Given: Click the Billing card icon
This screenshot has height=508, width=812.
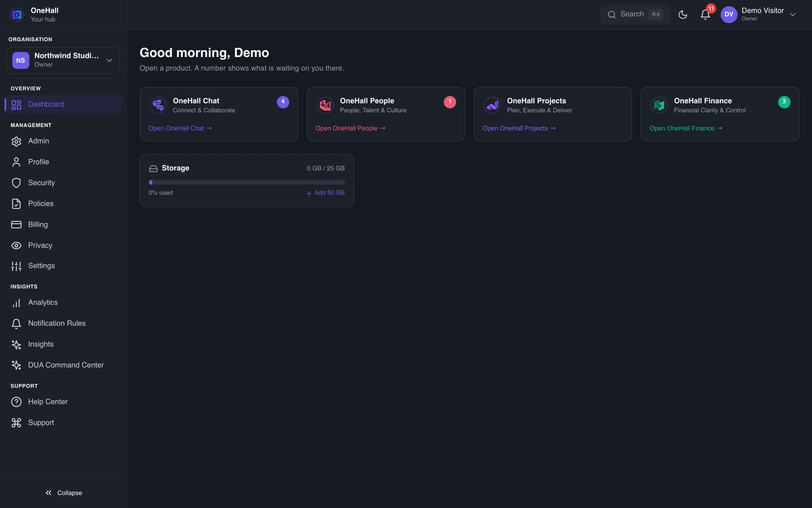Looking at the screenshot, I should point(16,224).
